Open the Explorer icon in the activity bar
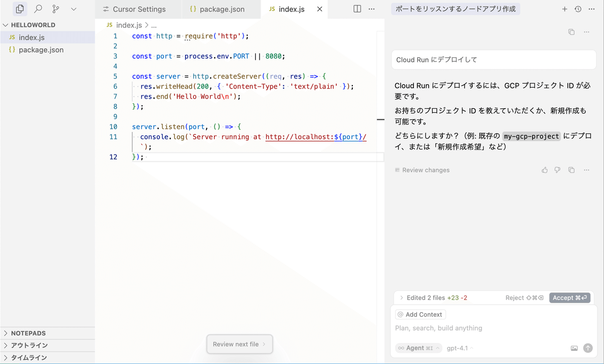Viewport: 604px width, 364px height. pyautogui.click(x=20, y=9)
